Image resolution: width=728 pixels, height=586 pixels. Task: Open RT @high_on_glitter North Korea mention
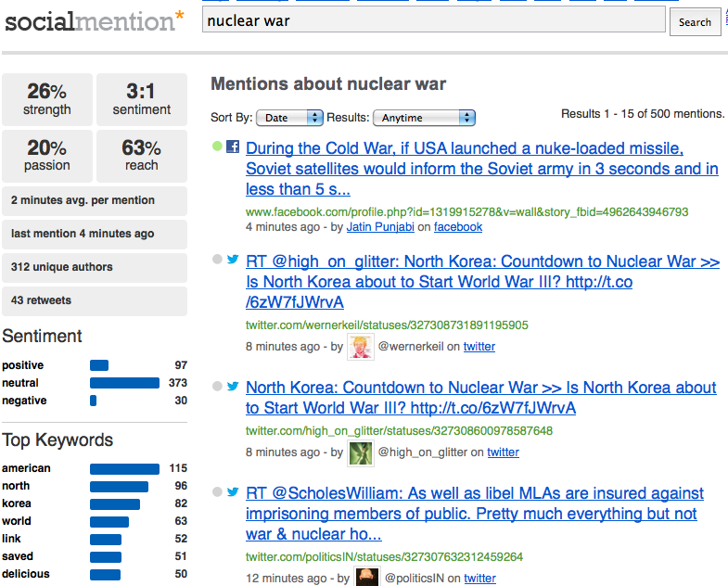(x=482, y=282)
